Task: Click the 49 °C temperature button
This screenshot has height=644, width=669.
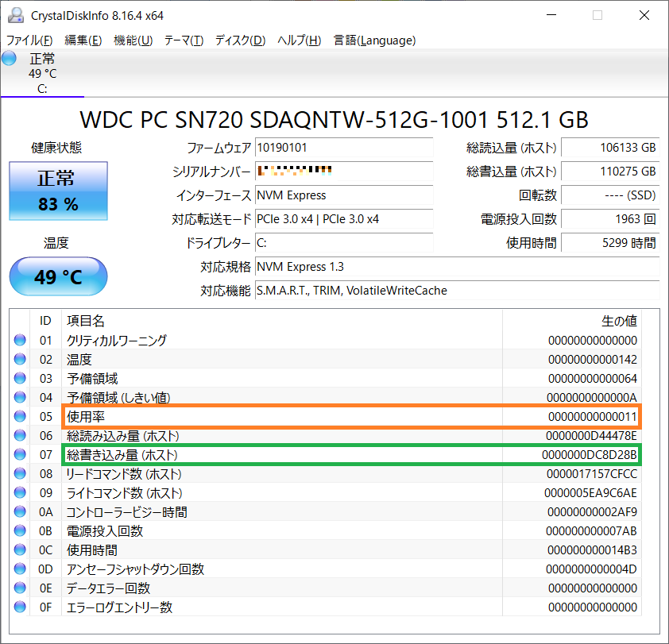Action: (x=59, y=276)
